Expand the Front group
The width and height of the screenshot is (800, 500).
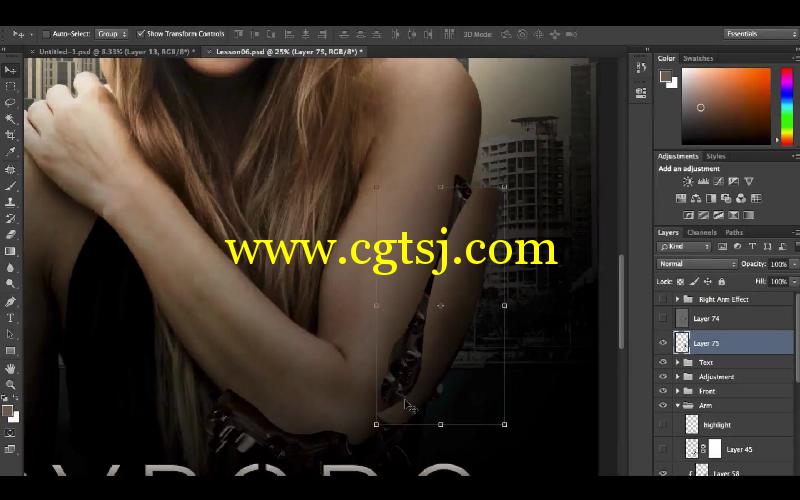coord(678,391)
